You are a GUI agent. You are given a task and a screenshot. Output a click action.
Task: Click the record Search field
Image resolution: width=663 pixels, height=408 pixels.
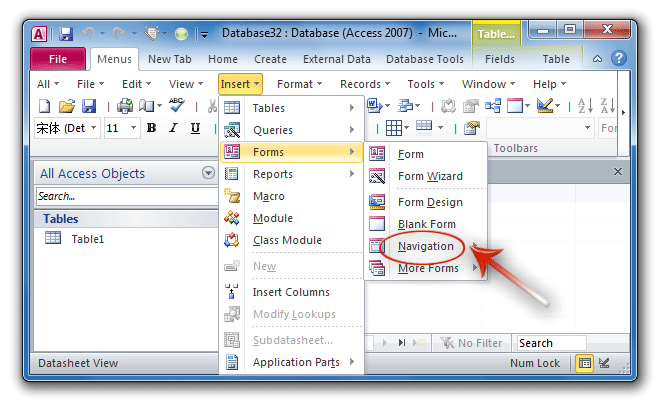551,343
